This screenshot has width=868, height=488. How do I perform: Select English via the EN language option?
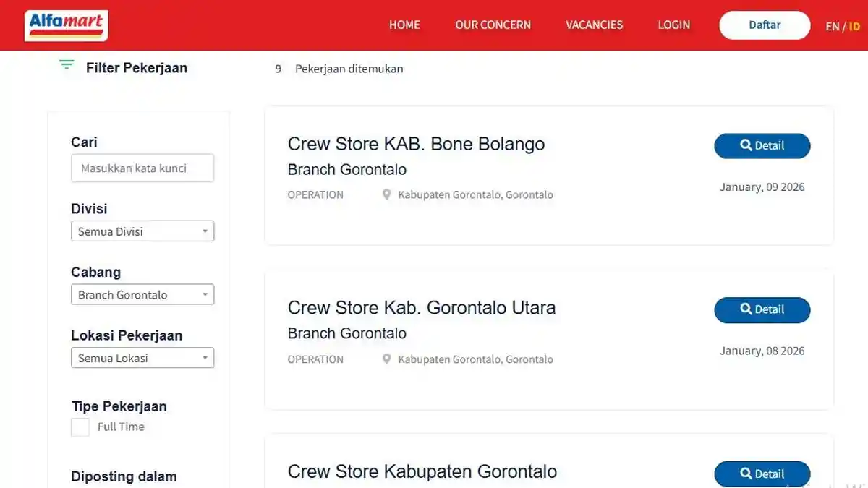[833, 26]
